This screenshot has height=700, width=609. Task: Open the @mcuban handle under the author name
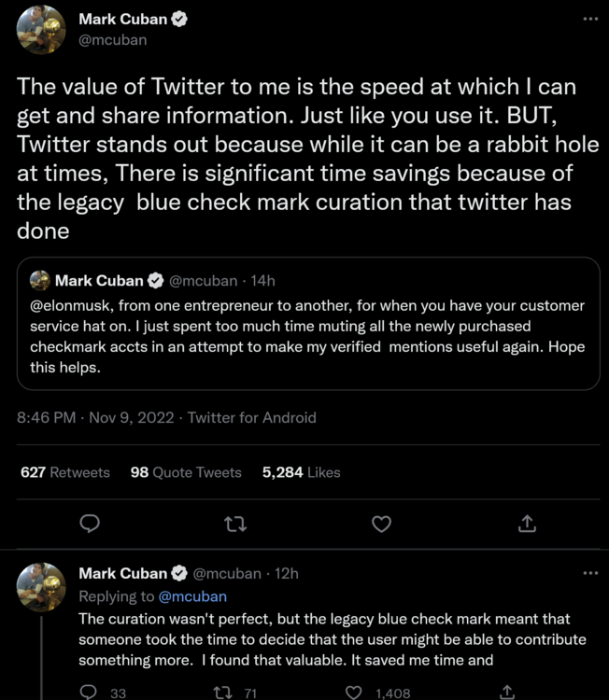click(x=112, y=40)
